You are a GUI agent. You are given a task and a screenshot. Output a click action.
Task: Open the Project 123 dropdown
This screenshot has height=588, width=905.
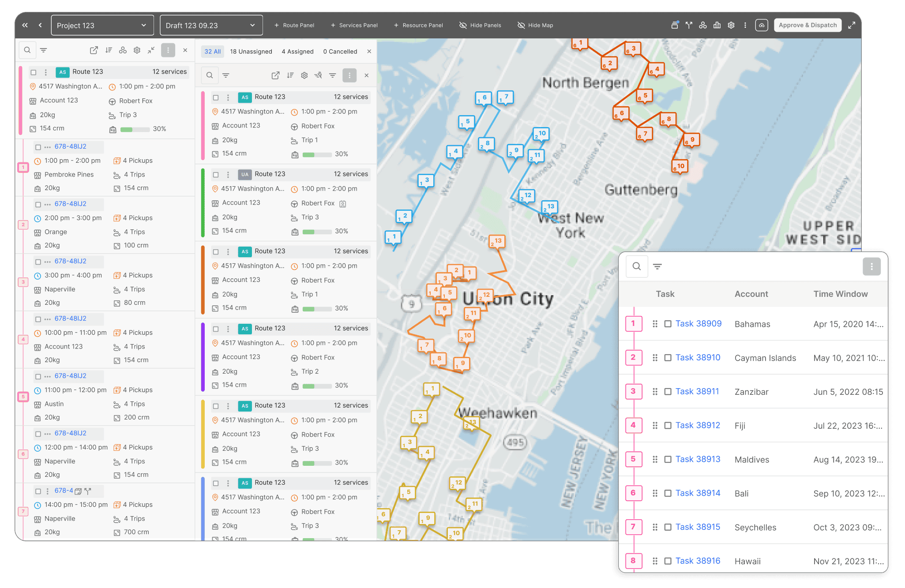102,25
